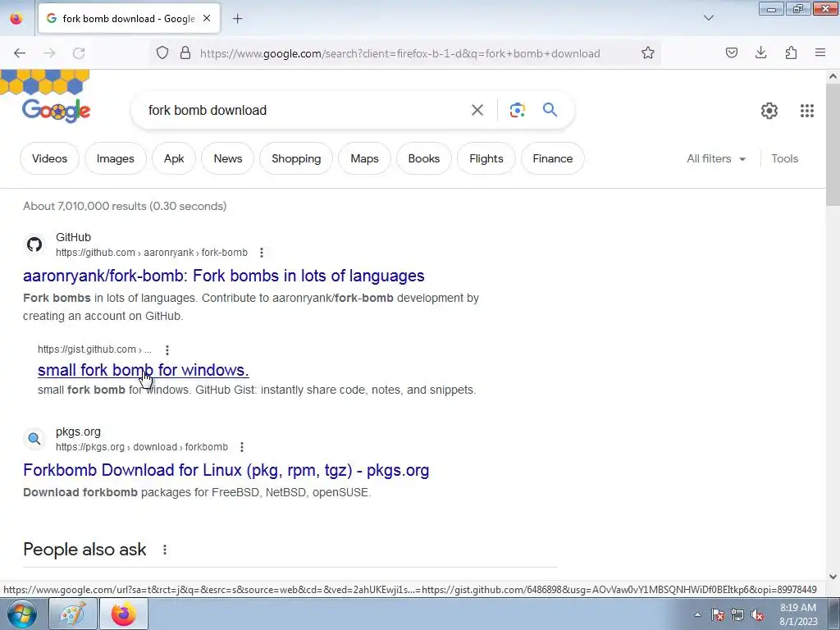This screenshot has width=840, height=630.
Task: Open the Save to Pocket icon
Action: click(x=731, y=52)
